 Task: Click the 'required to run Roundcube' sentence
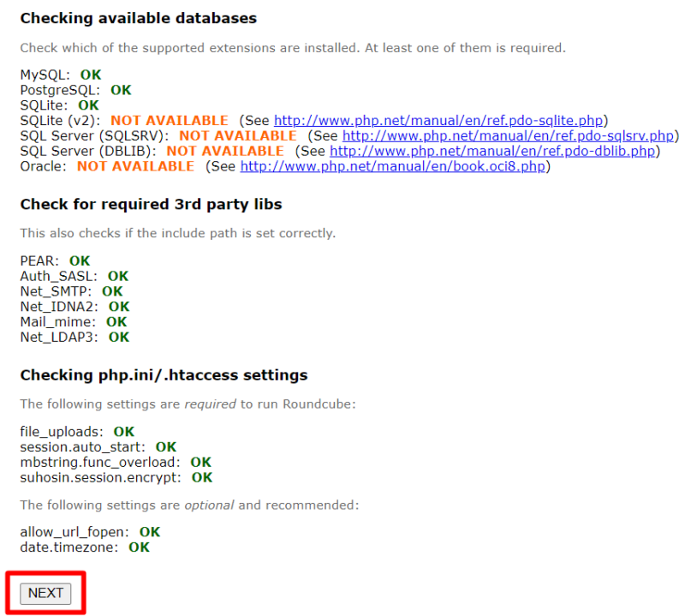coord(188,404)
